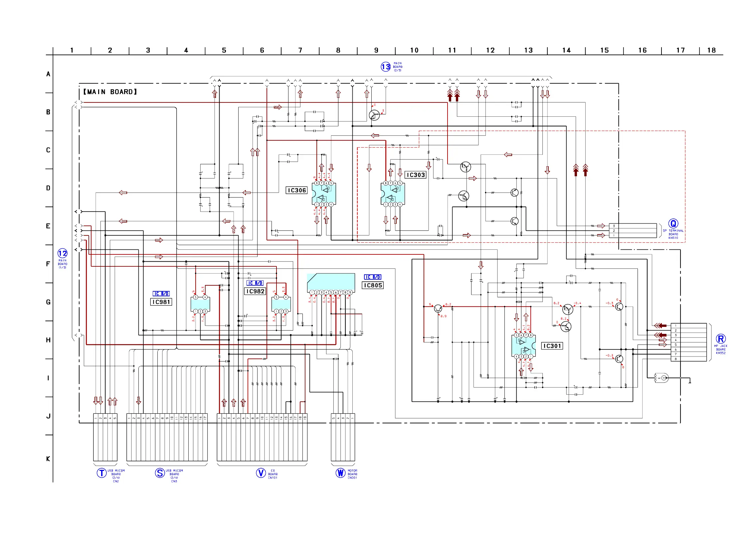
Task: Click the IC303 label box
Action: (416, 175)
